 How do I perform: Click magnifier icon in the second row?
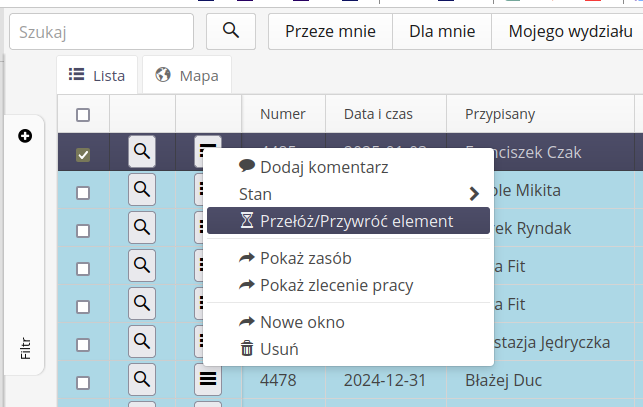pyautogui.click(x=142, y=190)
